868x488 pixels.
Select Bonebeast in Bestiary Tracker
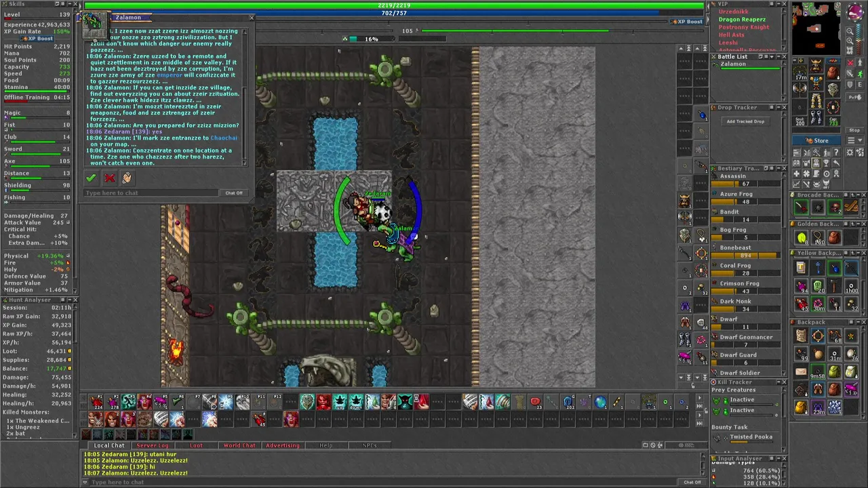click(745, 251)
